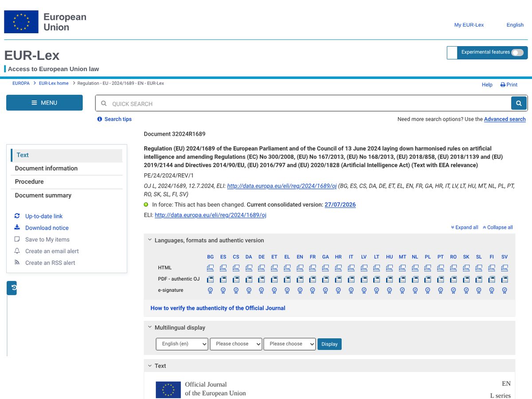Click the ELI link on the ELI: line

click(211, 215)
